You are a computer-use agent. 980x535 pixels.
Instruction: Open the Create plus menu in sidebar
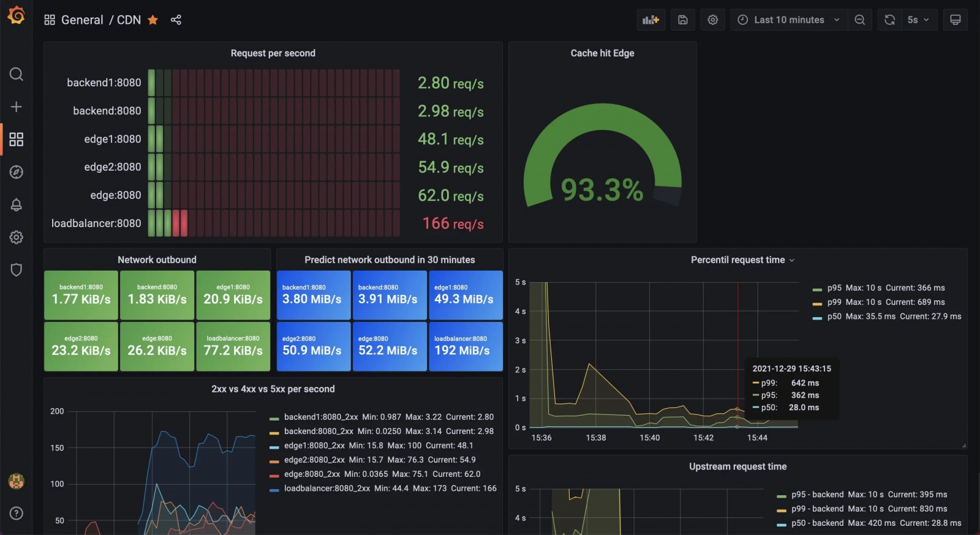tap(17, 107)
